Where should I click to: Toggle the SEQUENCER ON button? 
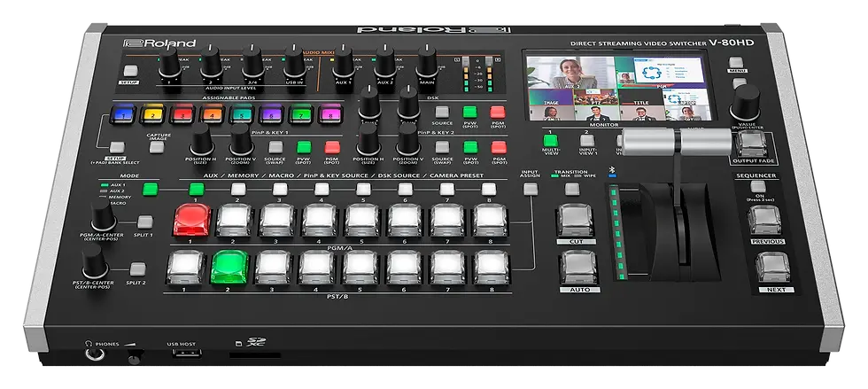pos(758,186)
